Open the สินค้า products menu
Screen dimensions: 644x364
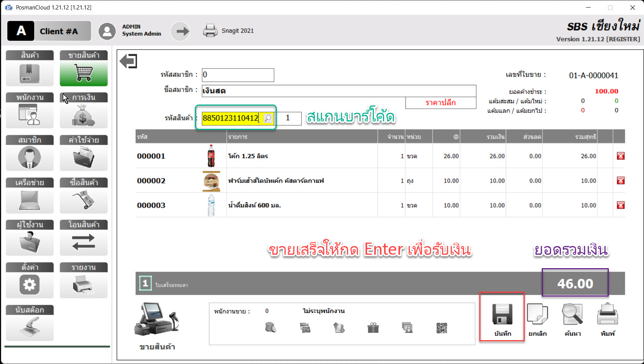click(30, 69)
